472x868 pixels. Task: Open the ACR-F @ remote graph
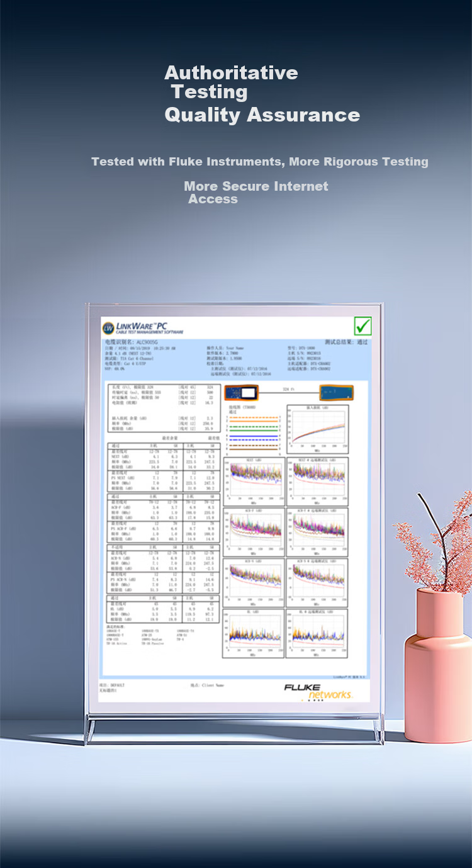click(317, 533)
